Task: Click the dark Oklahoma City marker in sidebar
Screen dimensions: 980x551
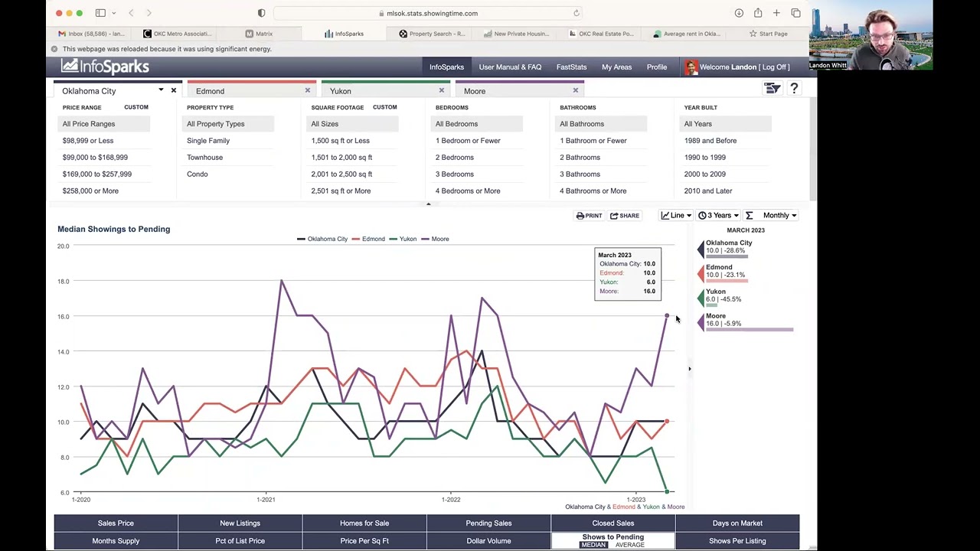Action: tap(701, 249)
